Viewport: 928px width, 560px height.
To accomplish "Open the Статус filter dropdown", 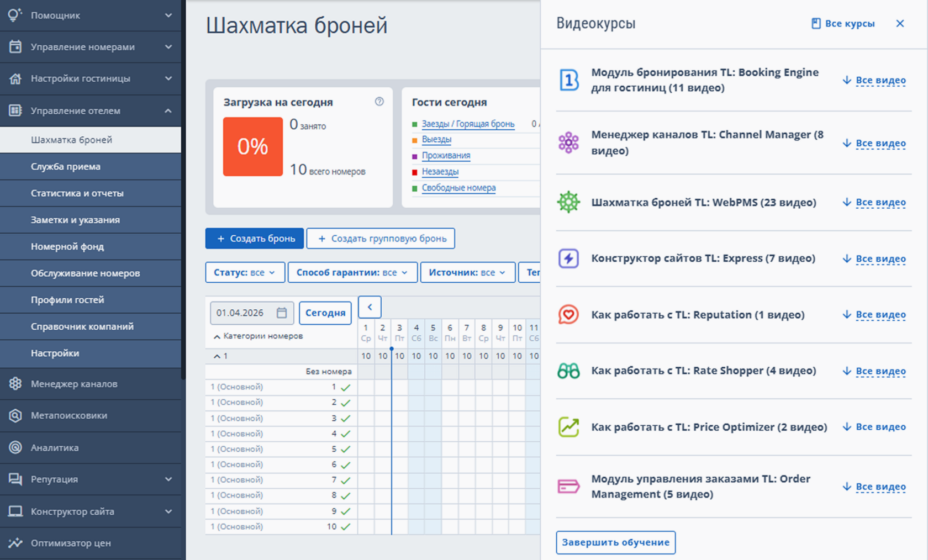I will click(245, 272).
